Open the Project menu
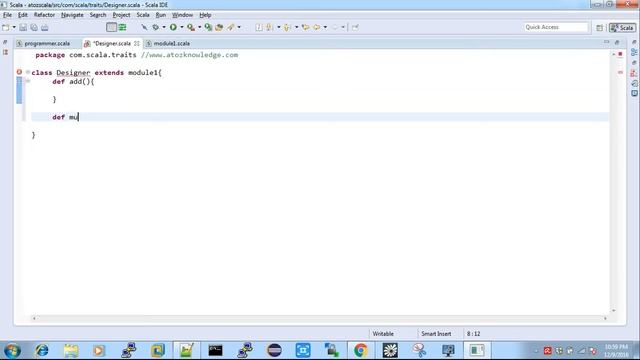 (x=121, y=15)
